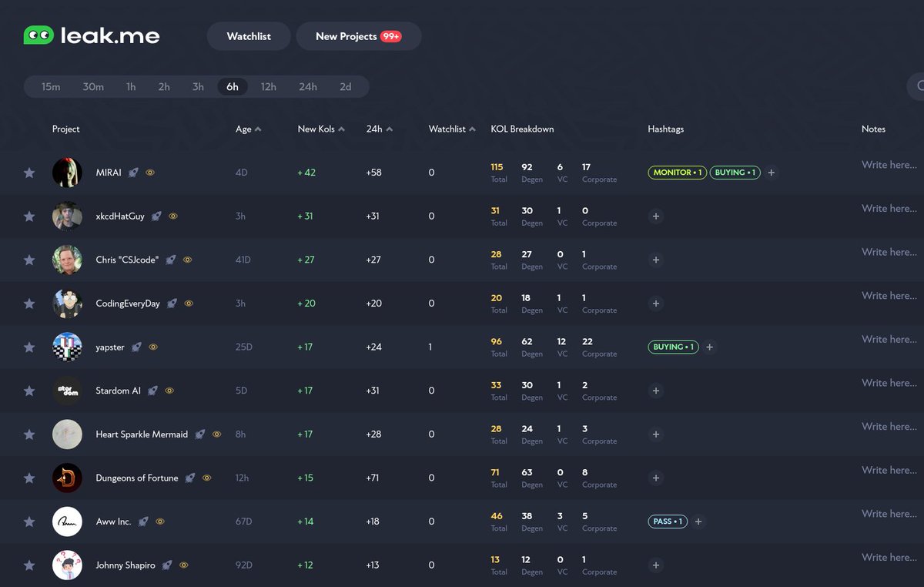Select the 15m time range
This screenshot has width=924, height=587.
pyautogui.click(x=51, y=86)
